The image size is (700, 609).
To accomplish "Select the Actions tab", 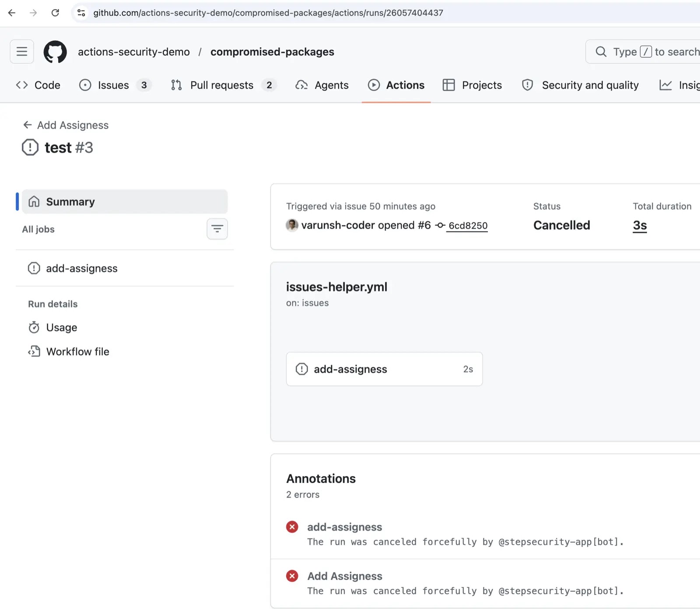I will (396, 85).
